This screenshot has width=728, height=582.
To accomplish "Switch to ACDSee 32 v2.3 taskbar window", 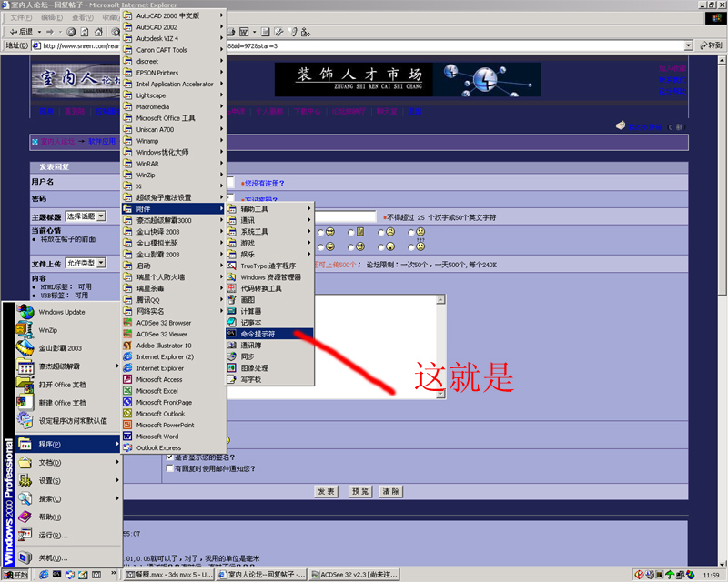I will pyautogui.click(x=355, y=575).
